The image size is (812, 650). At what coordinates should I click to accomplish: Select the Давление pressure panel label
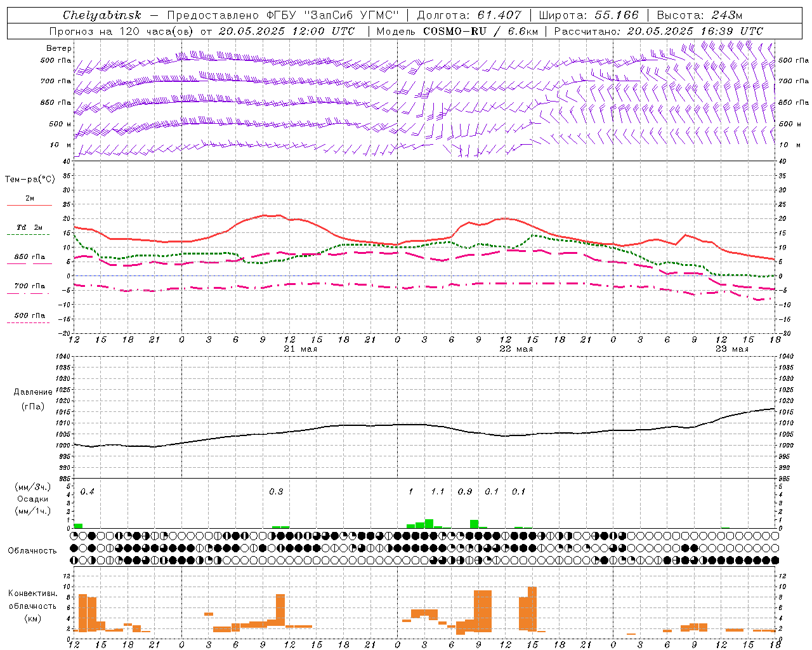(x=33, y=392)
